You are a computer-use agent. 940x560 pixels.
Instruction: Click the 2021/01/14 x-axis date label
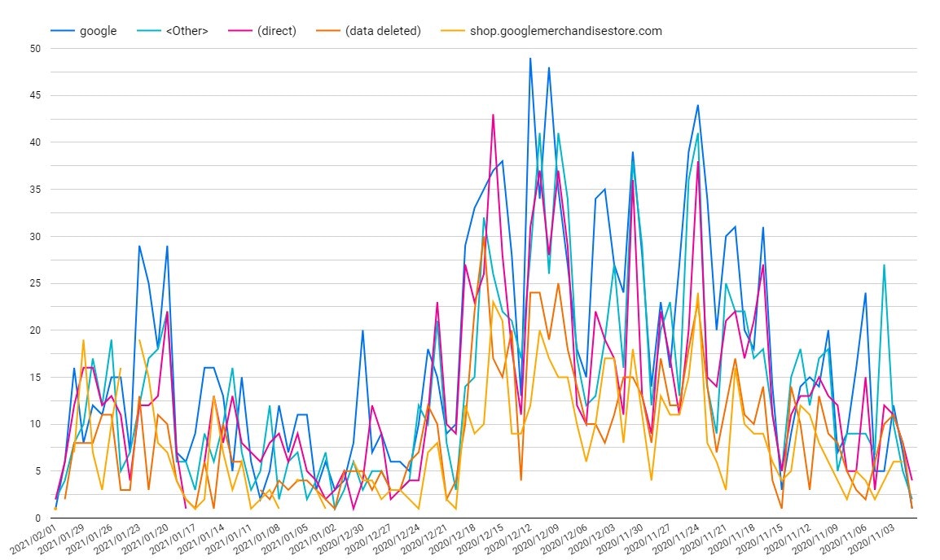[x=201, y=539]
